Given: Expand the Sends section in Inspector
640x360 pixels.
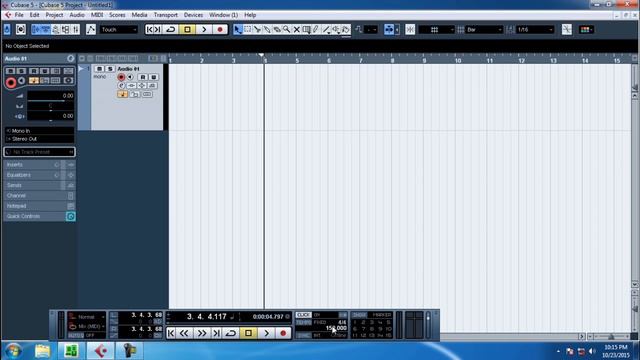Looking at the screenshot, I should (x=40, y=185).
